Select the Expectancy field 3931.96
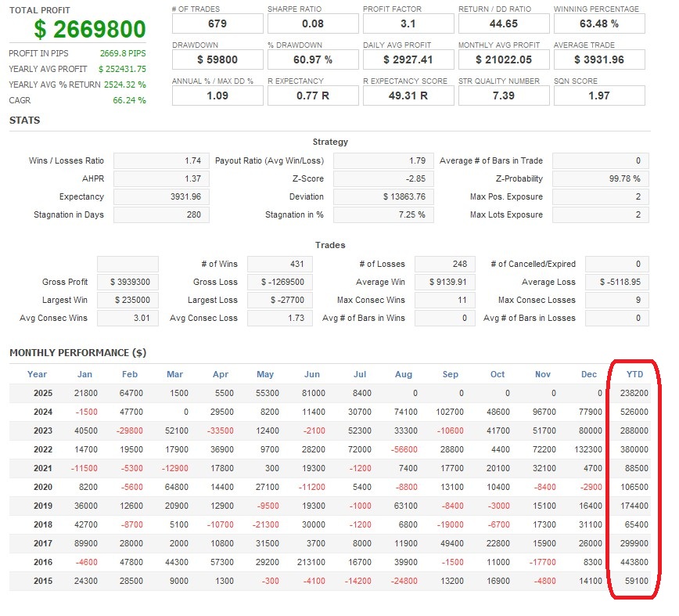Viewport: 679px width, 616px height. coord(161,196)
